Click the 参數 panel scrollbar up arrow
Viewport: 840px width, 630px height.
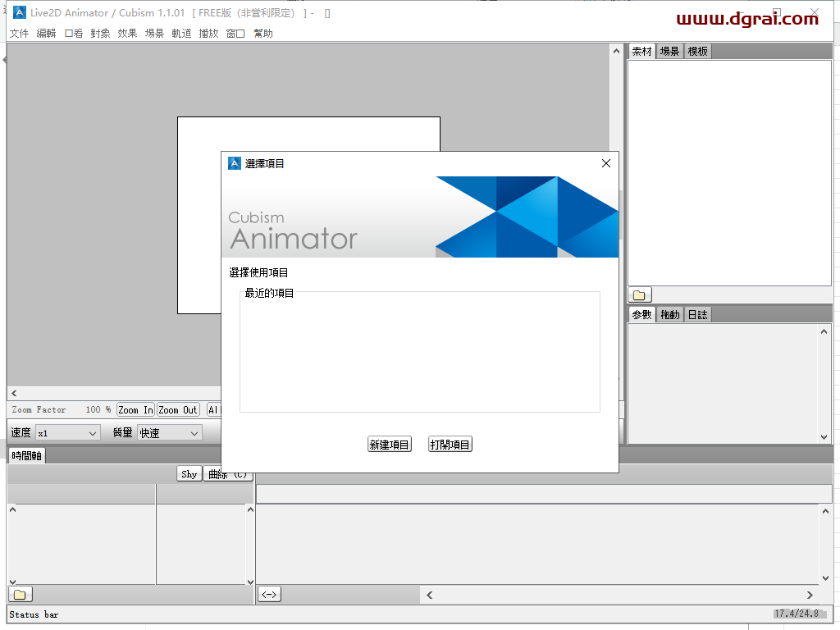(824, 331)
